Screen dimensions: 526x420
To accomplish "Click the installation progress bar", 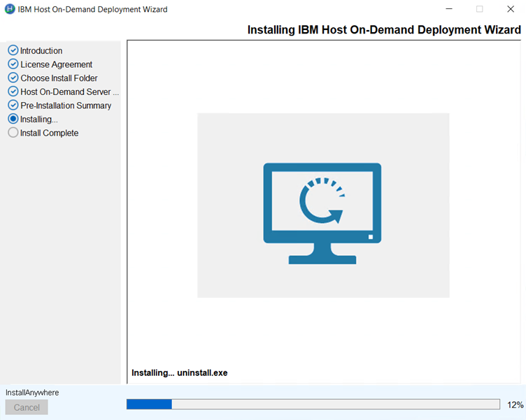I will click(313, 405).
